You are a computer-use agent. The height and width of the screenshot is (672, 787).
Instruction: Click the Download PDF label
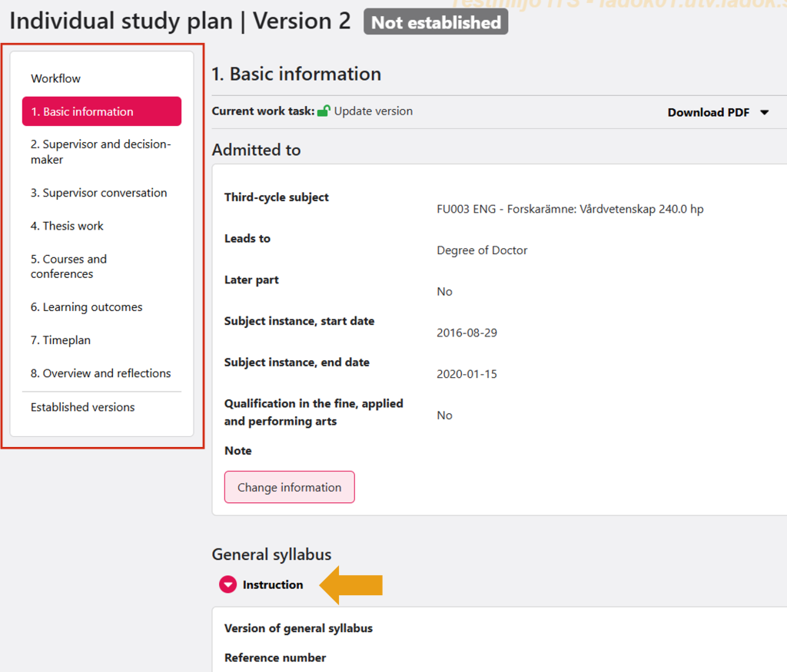(x=708, y=112)
